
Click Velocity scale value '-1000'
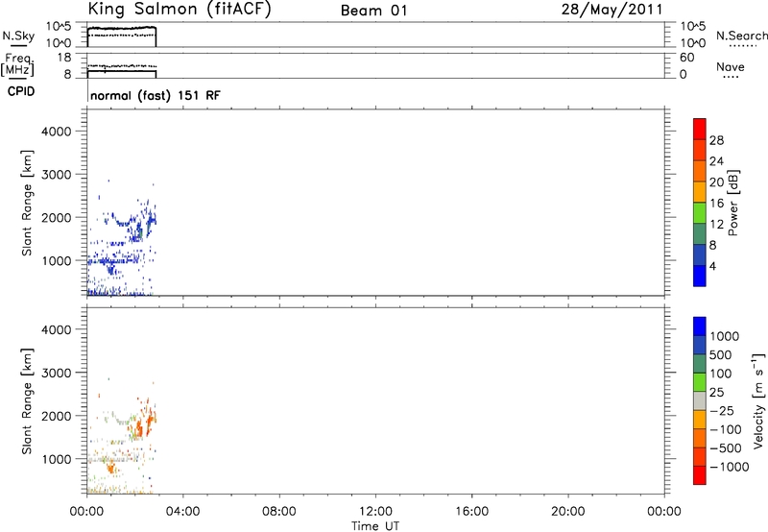(730, 467)
